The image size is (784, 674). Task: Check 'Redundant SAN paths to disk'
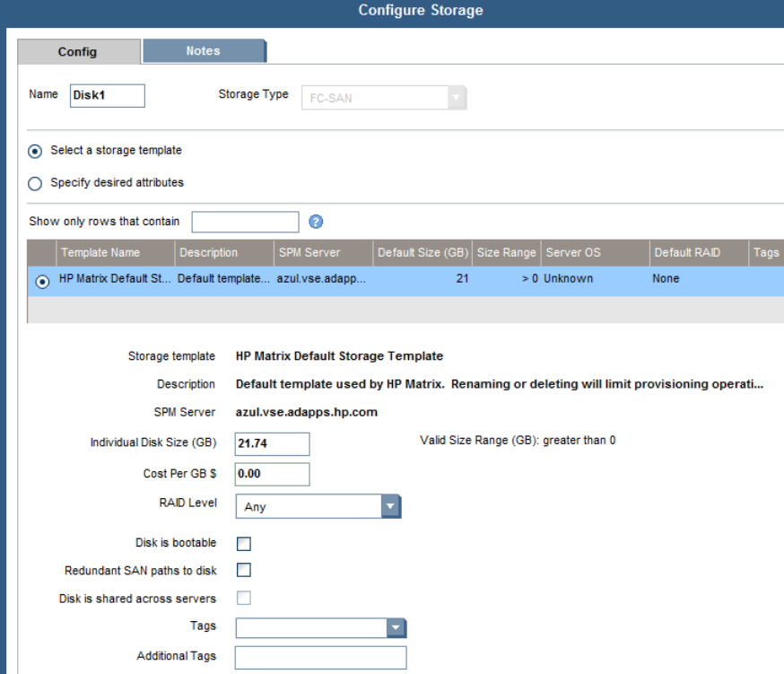click(243, 570)
